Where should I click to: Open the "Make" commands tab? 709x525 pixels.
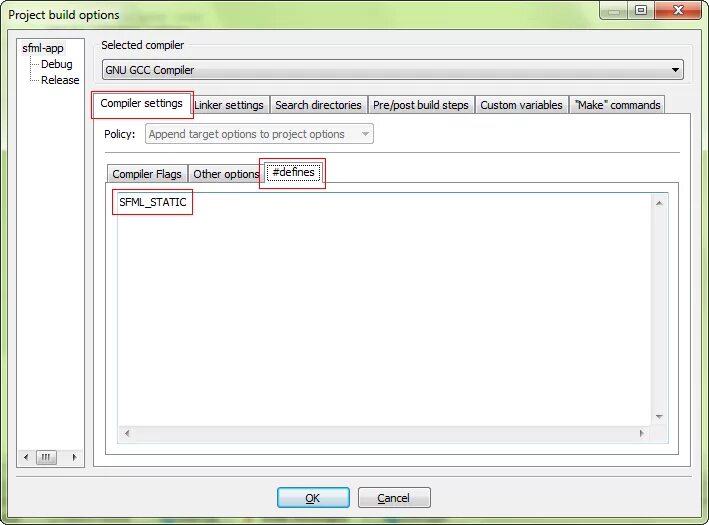pos(617,105)
